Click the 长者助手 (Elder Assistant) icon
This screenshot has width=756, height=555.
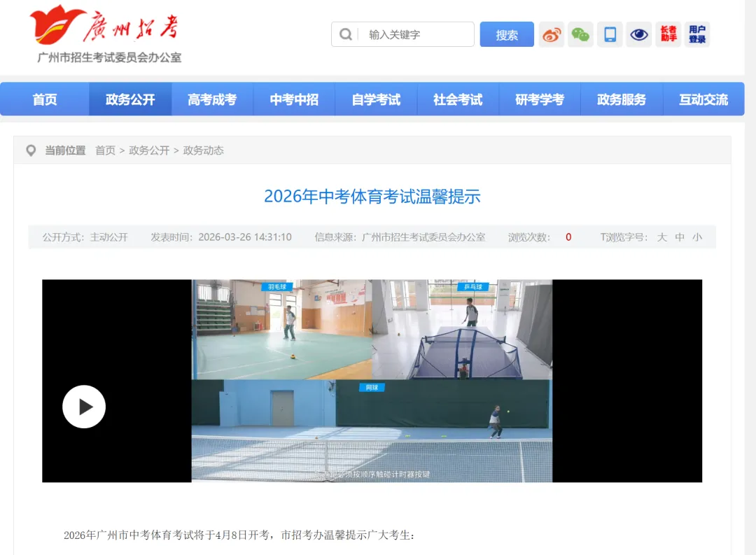(x=668, y=34)
